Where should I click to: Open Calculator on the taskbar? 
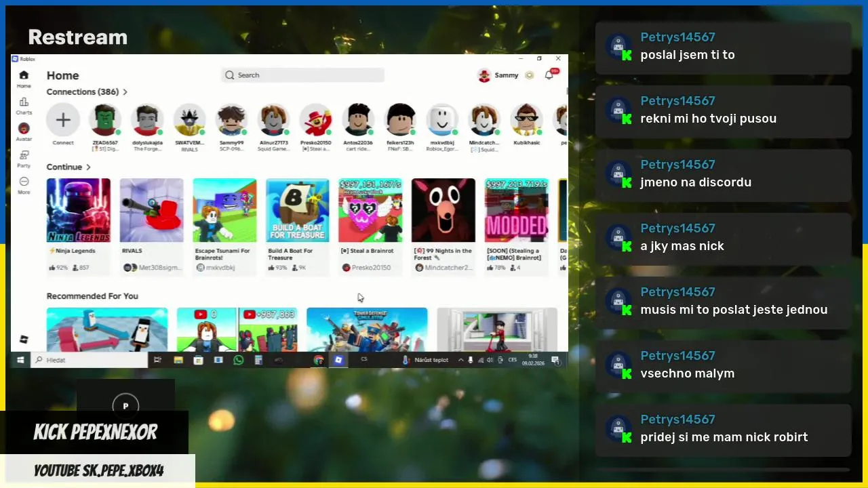coord(258,360)
